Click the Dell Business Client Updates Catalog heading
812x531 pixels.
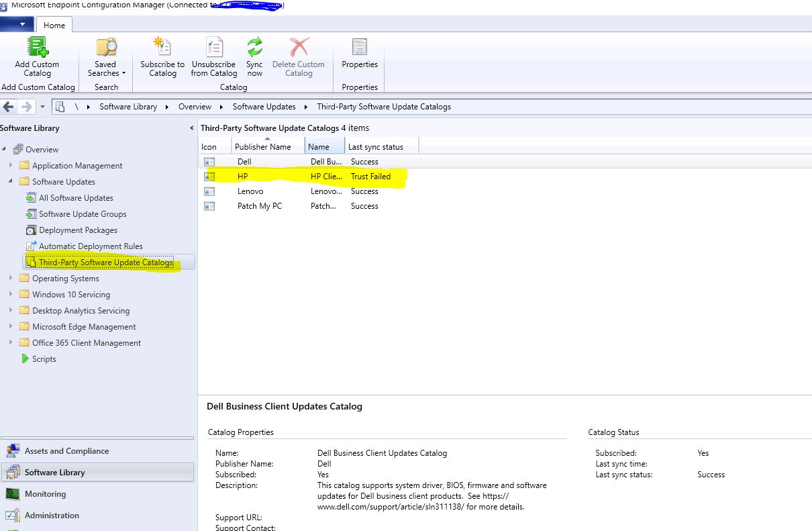pos(285,406)
